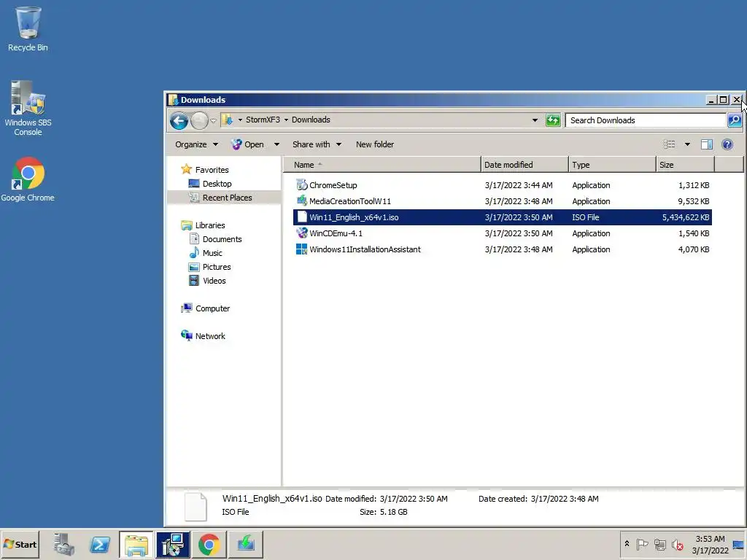This screenshot has width=747, height=560.
Task: Click the details pane ISO file thumbnail
Action: [196, 506]
